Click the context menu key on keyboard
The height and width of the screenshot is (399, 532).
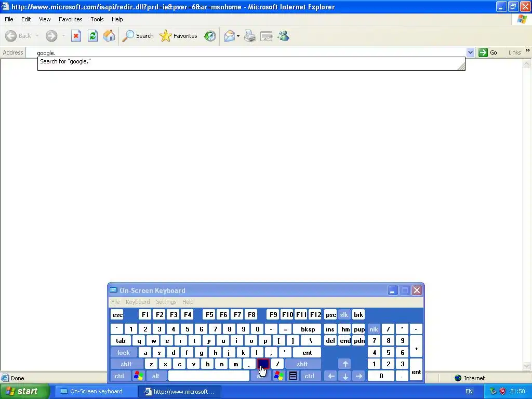click(x=293, y=376)
